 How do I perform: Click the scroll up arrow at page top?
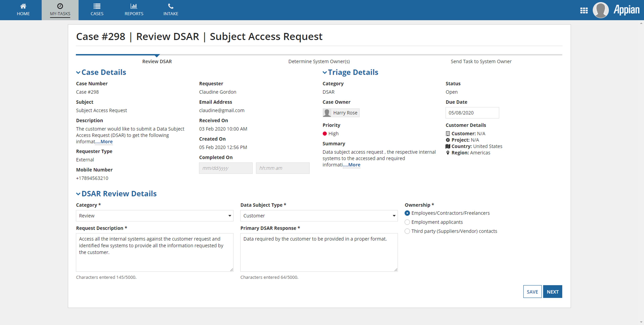coord(641,23)
